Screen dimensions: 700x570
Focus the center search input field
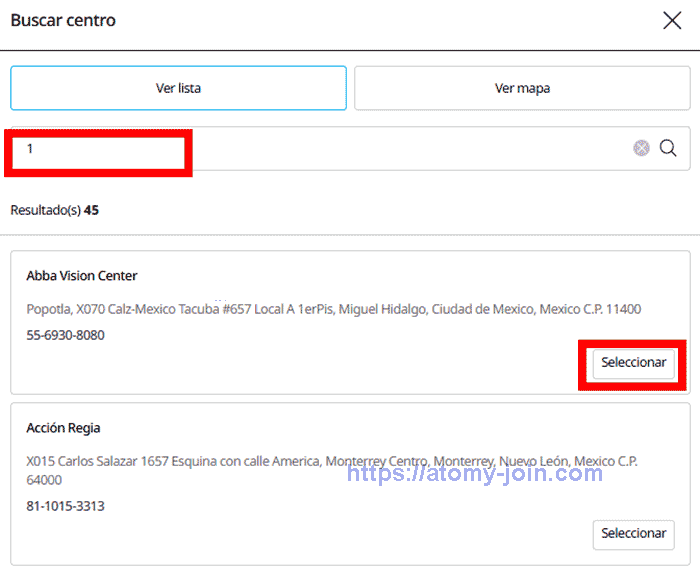[400, 148]
